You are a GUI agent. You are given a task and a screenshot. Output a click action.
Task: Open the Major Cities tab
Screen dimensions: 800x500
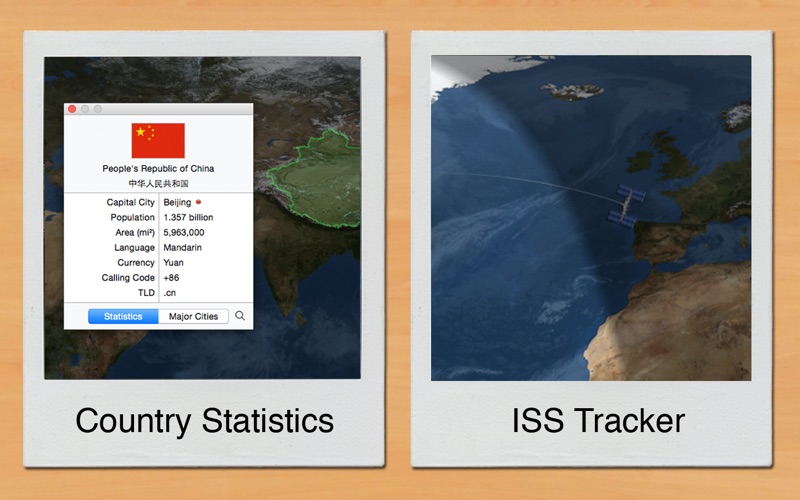tap(193, 316)
